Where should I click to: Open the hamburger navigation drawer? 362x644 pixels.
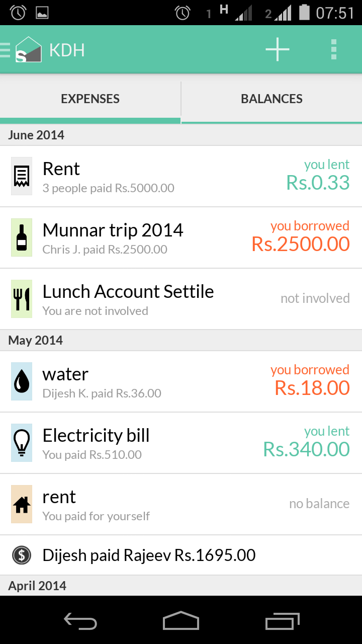[x=6, y=50]
